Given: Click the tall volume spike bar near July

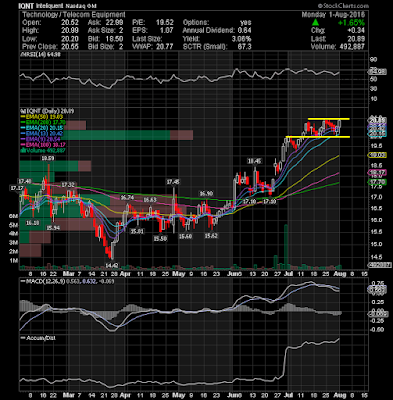Looking at the screenshot, I should pyautogui.click(x=286, y=247).
